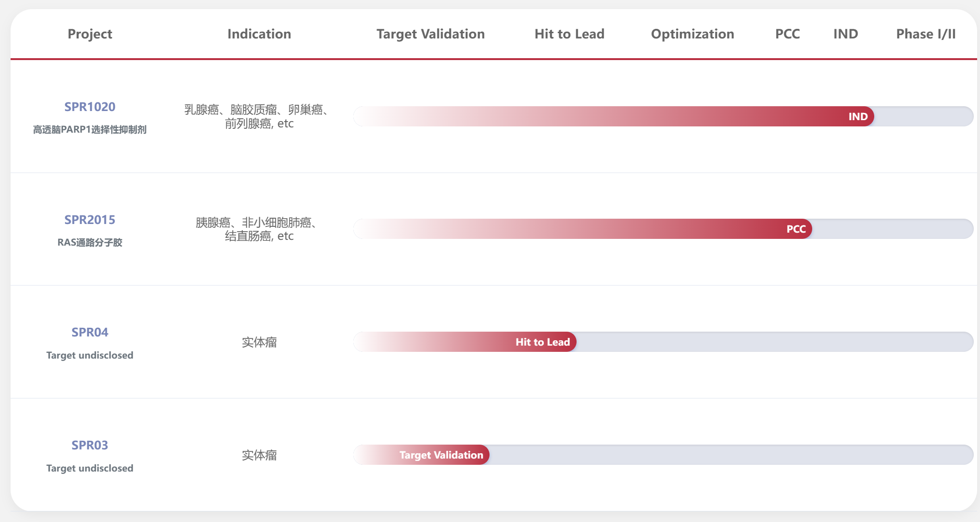Screen dimensions: 980x522
Task: Click the PCC label on SPR2015 progress bar
Action: pos(796,229)
